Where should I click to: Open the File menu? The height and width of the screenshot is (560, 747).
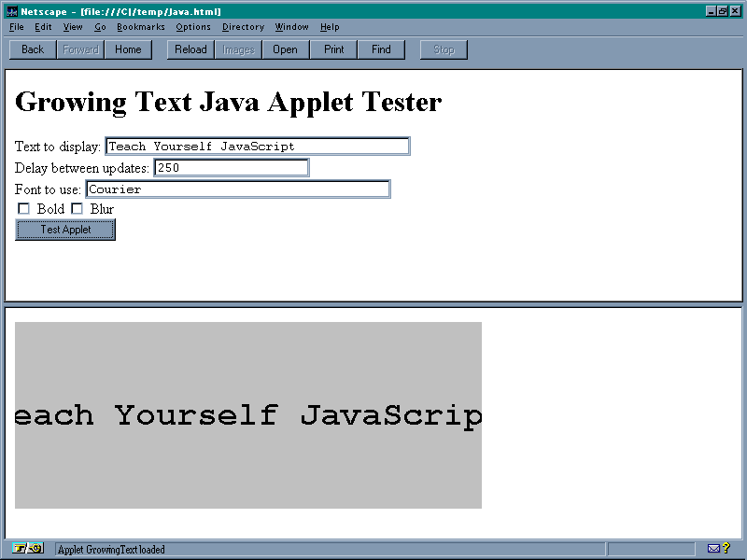(17, 27)
